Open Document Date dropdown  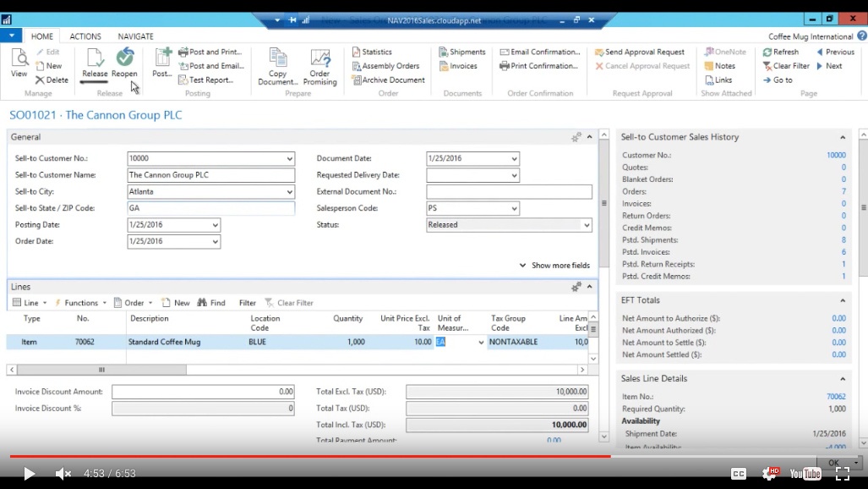(x=514, y=158)
